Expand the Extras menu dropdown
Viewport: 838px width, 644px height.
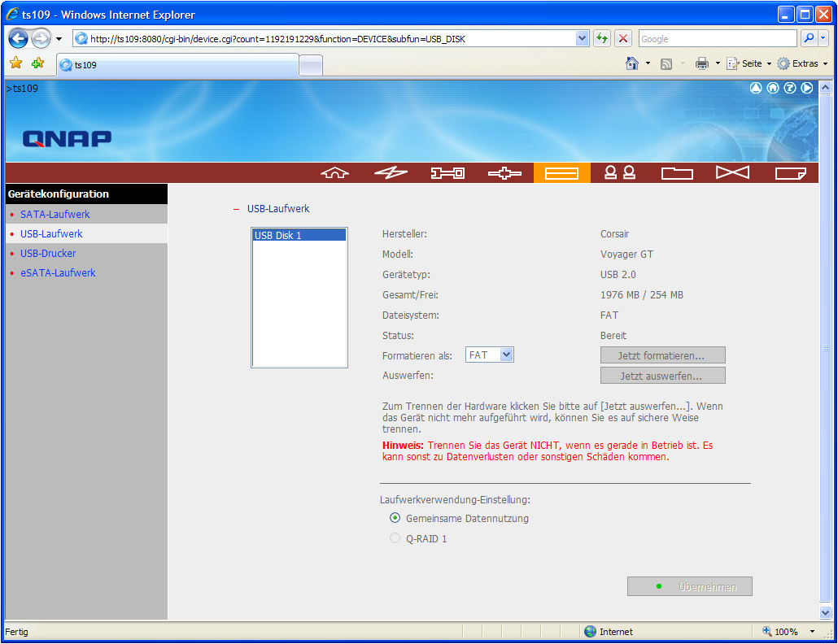pyautogui.click(x=801, y=63)
